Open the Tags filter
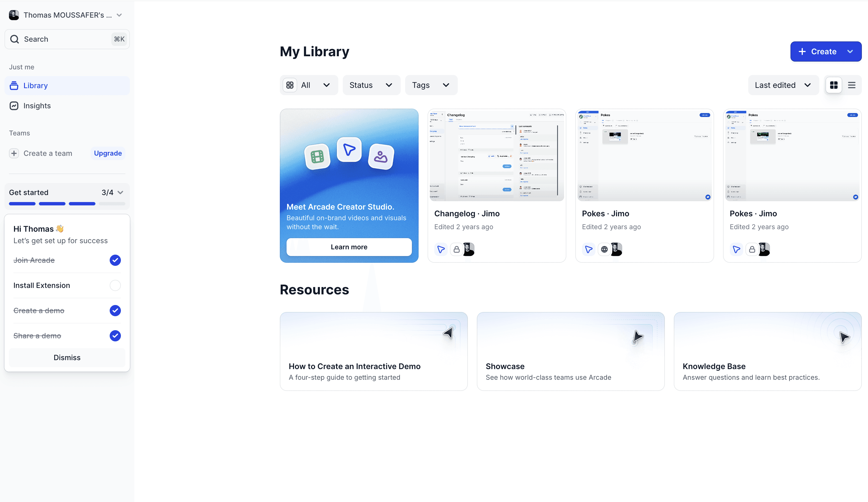 click(431, 85)
